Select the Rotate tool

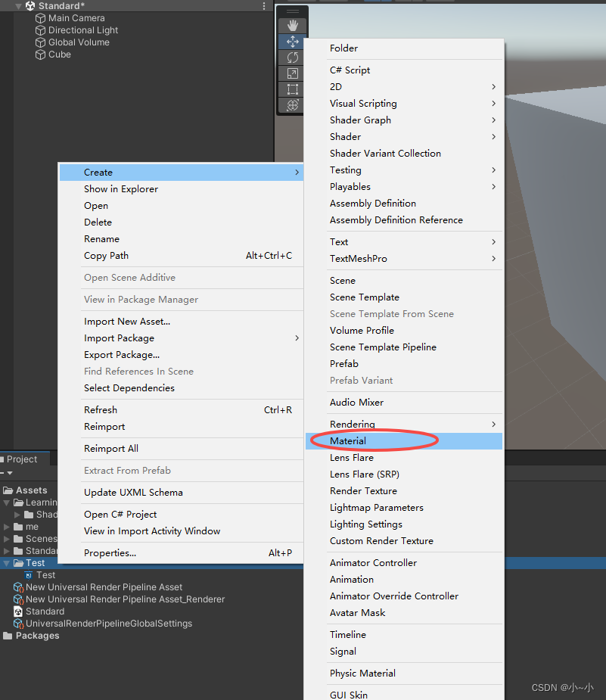[291, 57]
